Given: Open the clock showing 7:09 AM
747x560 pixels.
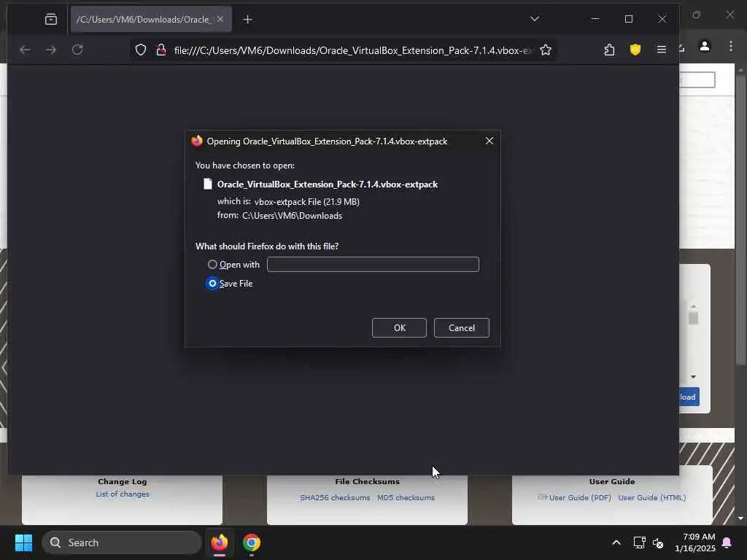Looking at the screenshot, I should [695, 542].
